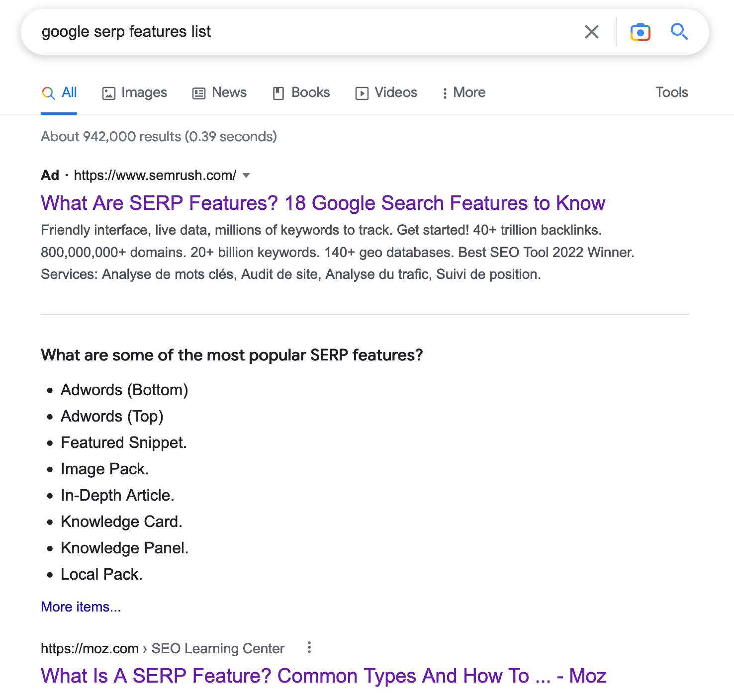Screen dimensions: 734x700
Task: Open the Tools menu
Action: 671,92
